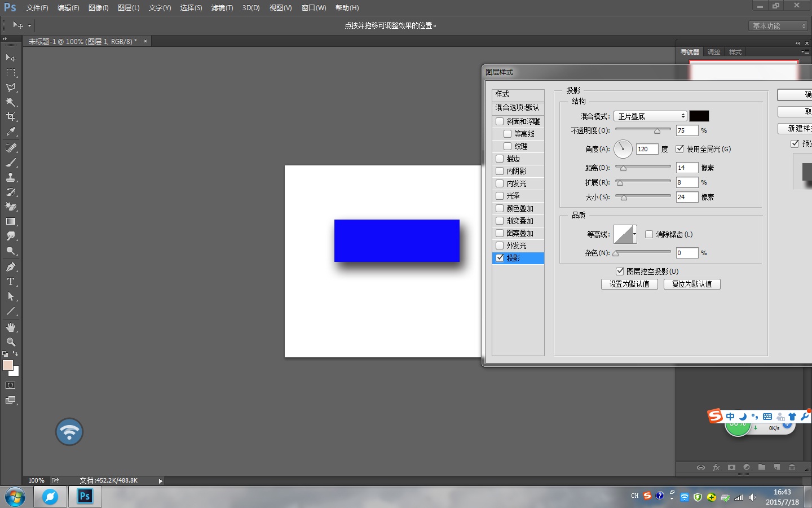Click the shadow color black swatch
Screen dimensions: 812x508
[x=699, y=116]
